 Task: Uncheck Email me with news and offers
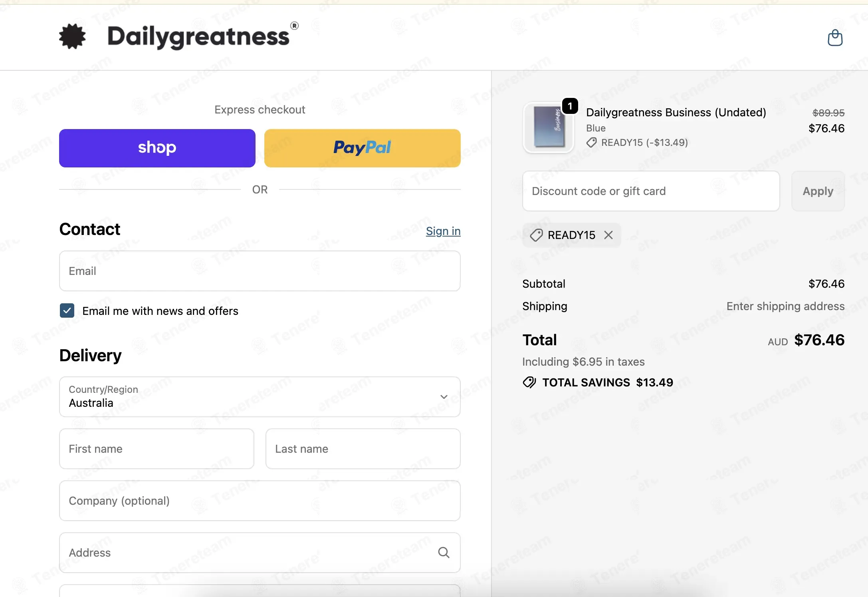click(x=67, y=310)
